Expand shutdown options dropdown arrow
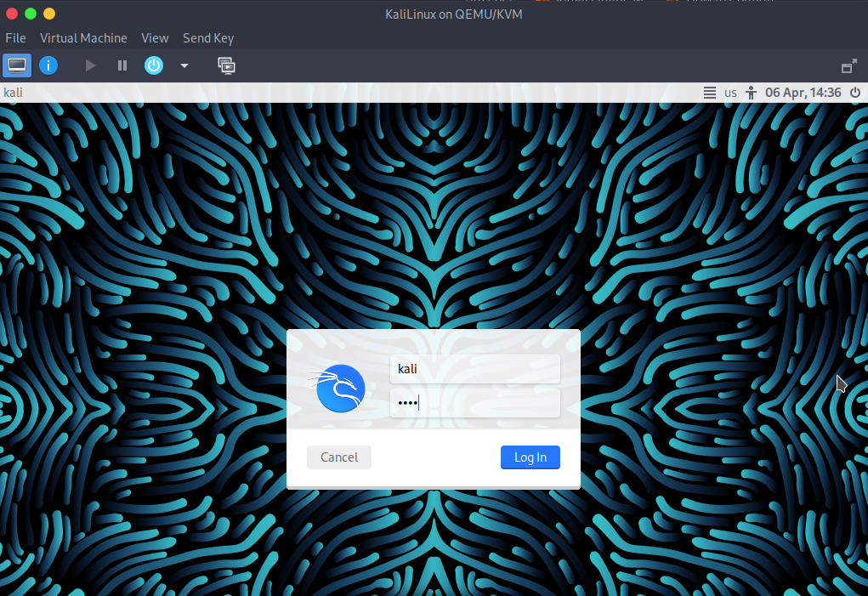Screen dimensions: 868x596 point(184,65)
